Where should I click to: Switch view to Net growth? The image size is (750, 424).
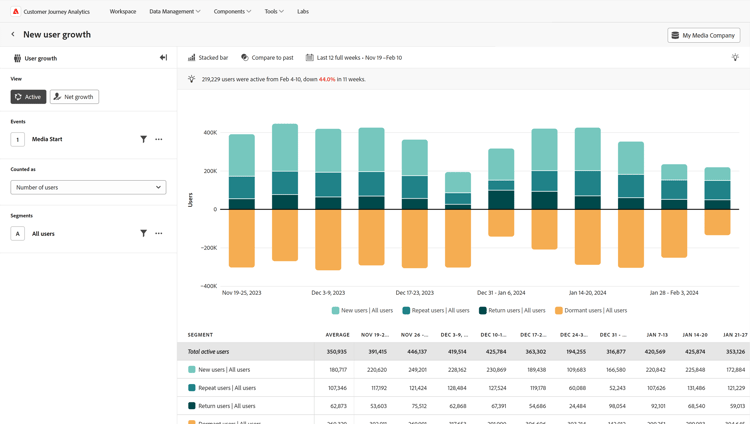coord(74,97)
